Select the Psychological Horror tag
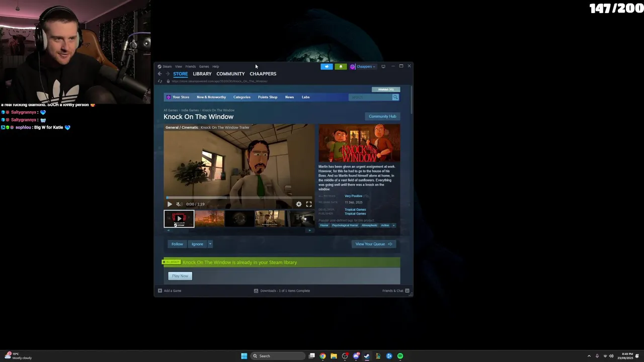 345,225
